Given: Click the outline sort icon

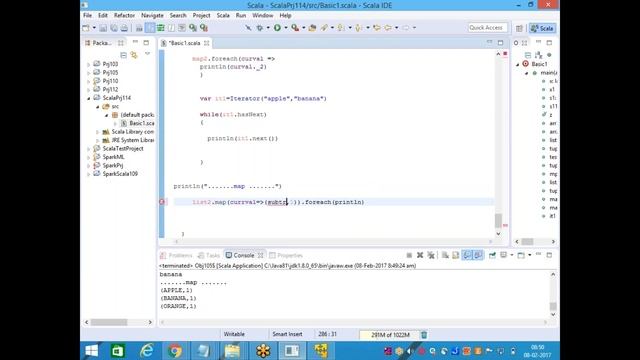Looking at the screenshot, I should point(538,55).
